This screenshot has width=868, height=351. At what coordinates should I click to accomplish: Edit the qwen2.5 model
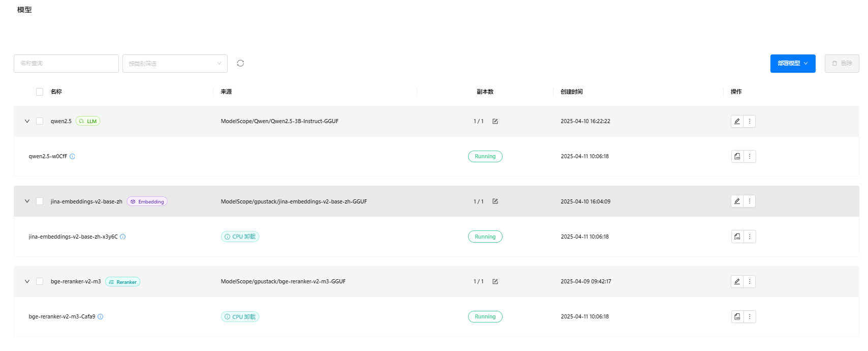[x=737, y=121]
